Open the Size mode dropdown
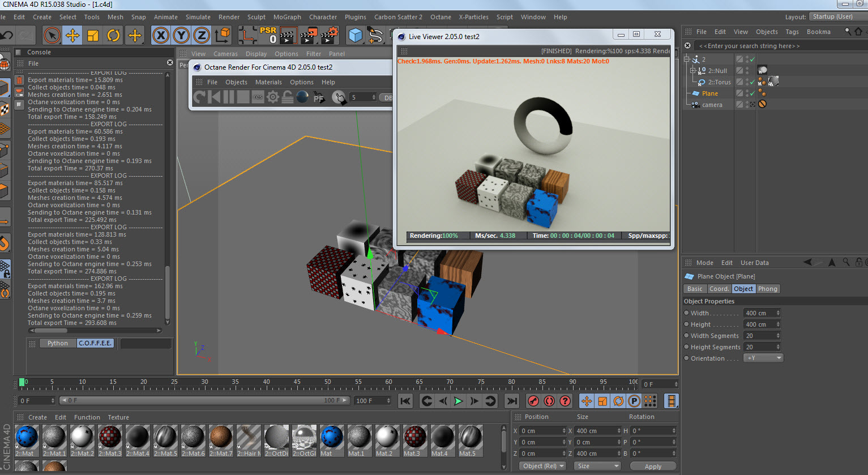This screenshot has width=868, height=475. (598, 466)
